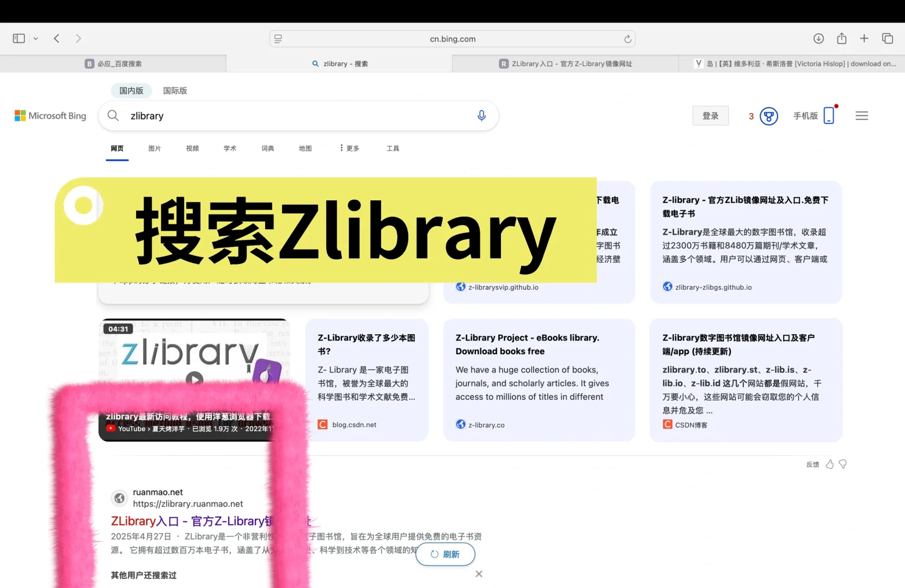Screen dimensions: 905x588
Task: Focus the zlibrary search box
Action: (x=298, y=116)
